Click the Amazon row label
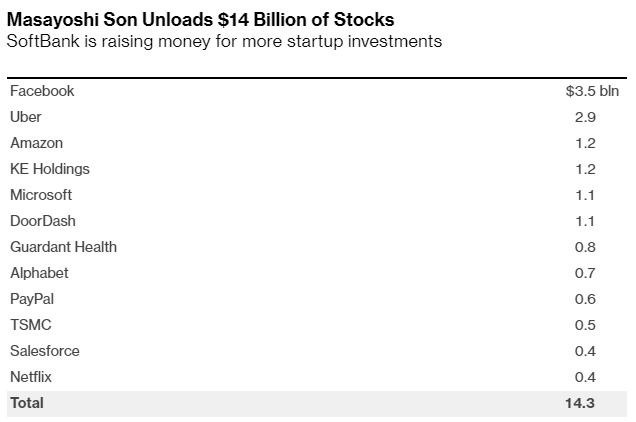This screenshot has height=422, width=636. pos(36,143)
